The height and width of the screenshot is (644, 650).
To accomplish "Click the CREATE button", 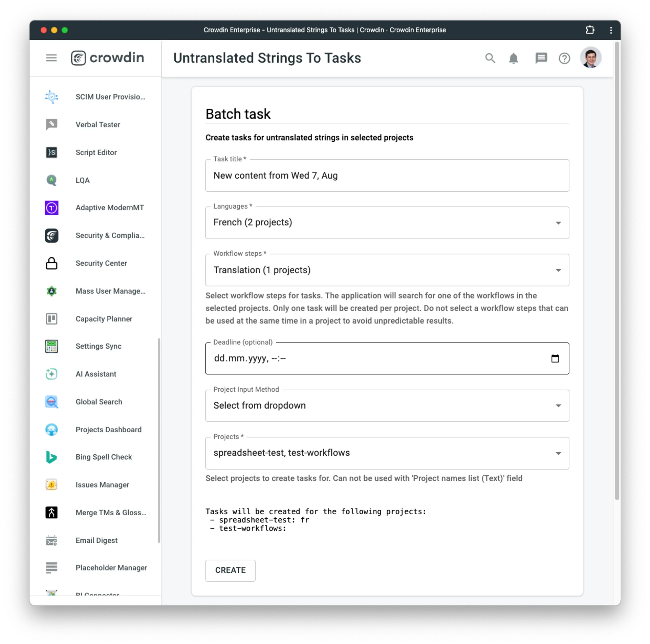I will coord(230,570).
